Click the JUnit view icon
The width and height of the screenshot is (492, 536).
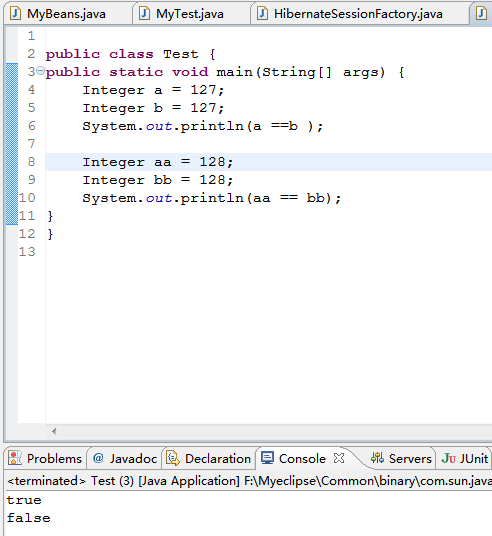click(449, 458)
